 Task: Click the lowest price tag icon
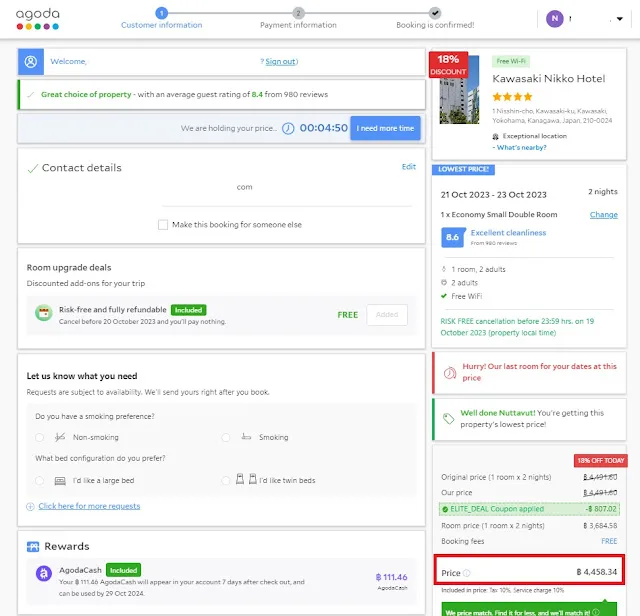coord(449,418)
